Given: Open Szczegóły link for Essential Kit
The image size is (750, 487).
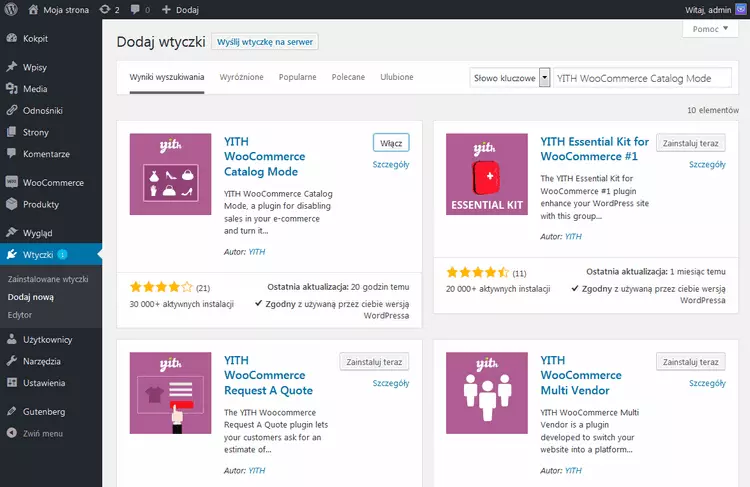Looking at the screenshot, I should pos(707,165).
